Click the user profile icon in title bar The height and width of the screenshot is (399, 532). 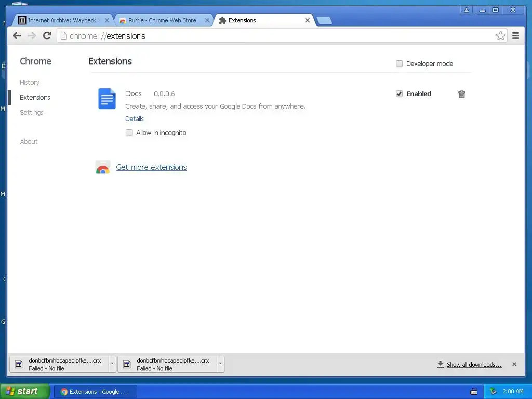pyautogui.click(x=467, y=10)
